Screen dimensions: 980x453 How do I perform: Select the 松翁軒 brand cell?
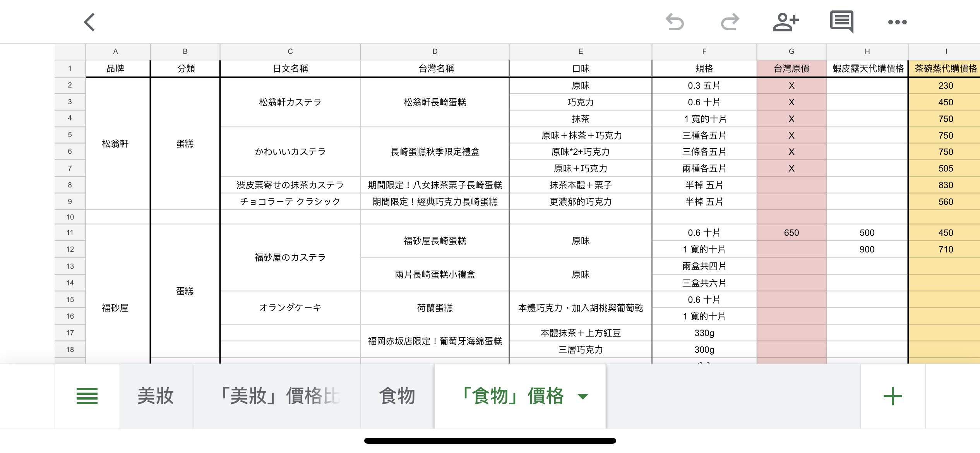118,144
